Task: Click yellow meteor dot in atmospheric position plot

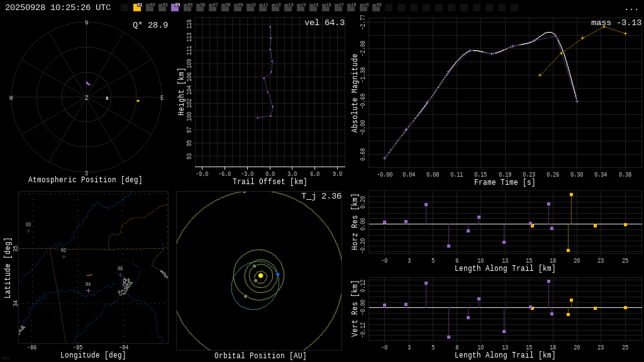Action: [138, 101]
